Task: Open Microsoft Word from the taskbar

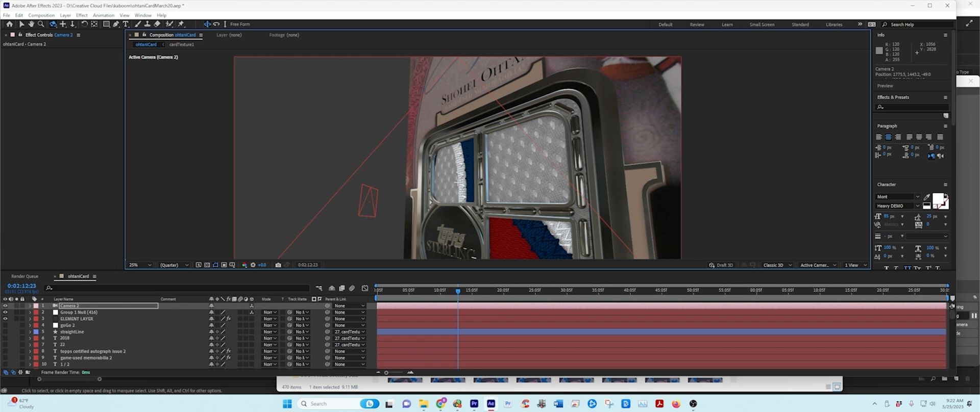Action: pos(558,403)
